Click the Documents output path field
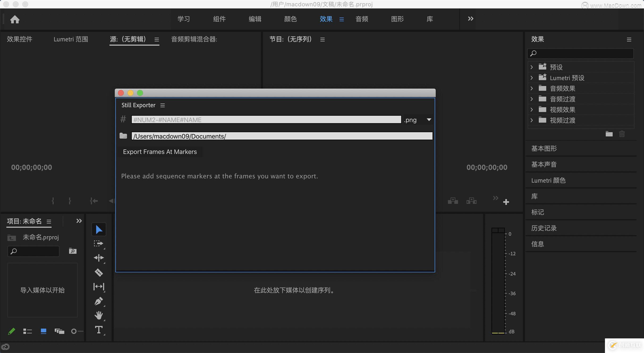The width and height of the screenshot is (644, 353). (282, 136)
